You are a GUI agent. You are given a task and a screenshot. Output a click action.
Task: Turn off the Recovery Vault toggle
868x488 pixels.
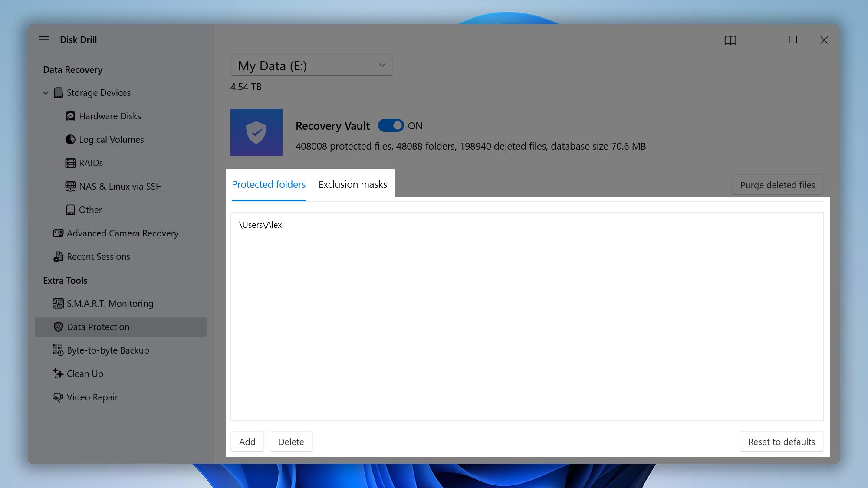[391, 126]
